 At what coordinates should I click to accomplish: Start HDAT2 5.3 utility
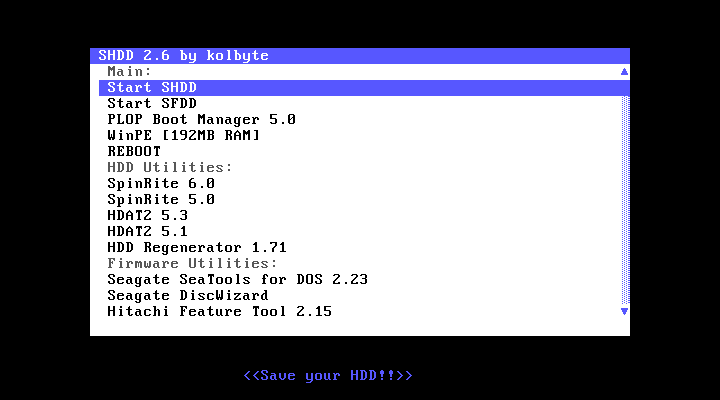pyautogui.click(x=147, y=216)
